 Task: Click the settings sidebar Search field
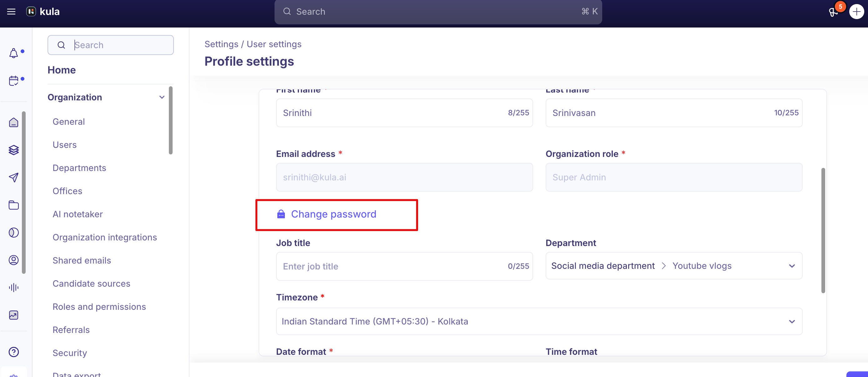pyautogui.click(x=110, y=45)
